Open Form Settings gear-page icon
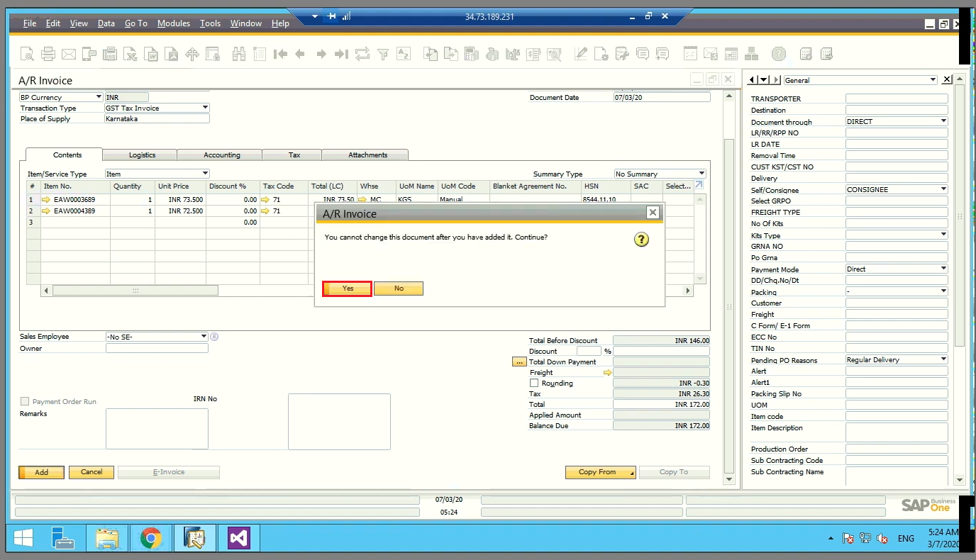Screen dimensions: 976x560 tap(601, 54)
